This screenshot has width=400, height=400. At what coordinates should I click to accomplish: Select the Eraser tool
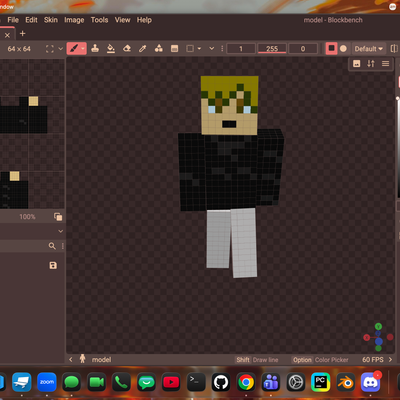tap(127, 49)
